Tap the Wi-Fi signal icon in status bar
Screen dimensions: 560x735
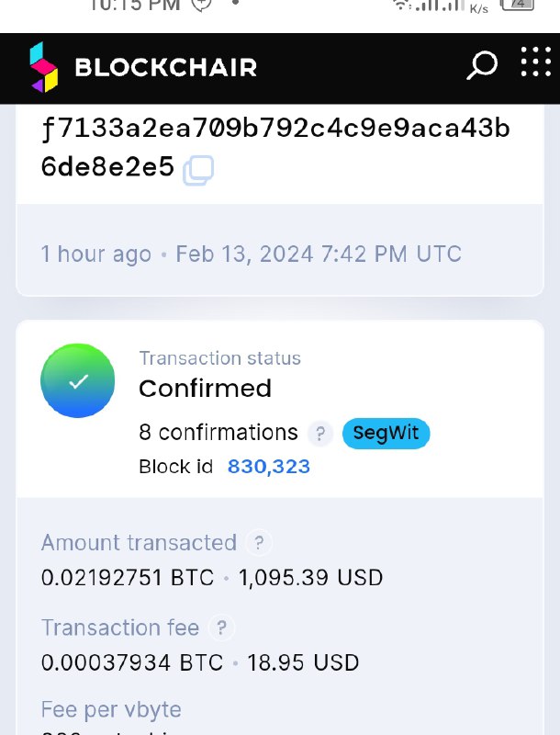pos(401,5)
